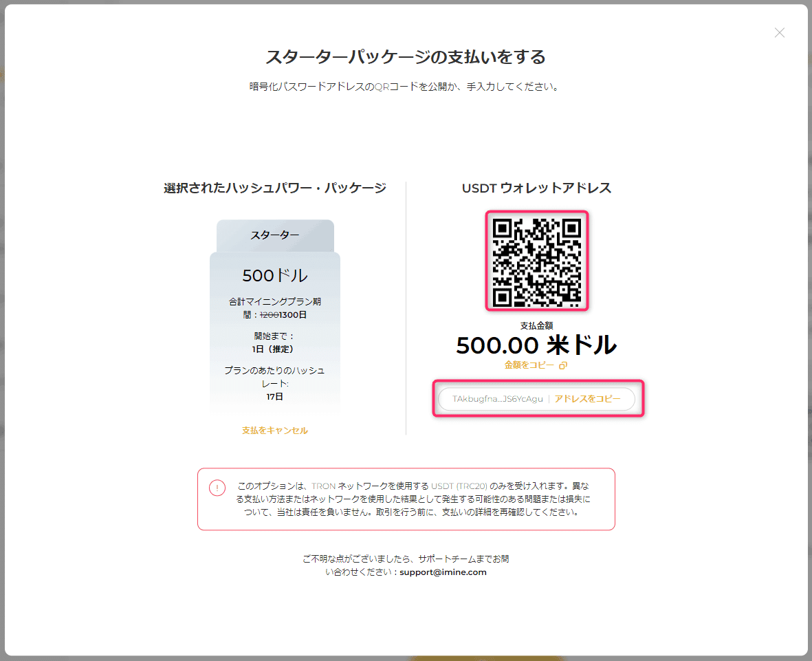Click the 500.00 米ドル payment amount
This screenshot has height=661, width=812.
pos(536,345)
